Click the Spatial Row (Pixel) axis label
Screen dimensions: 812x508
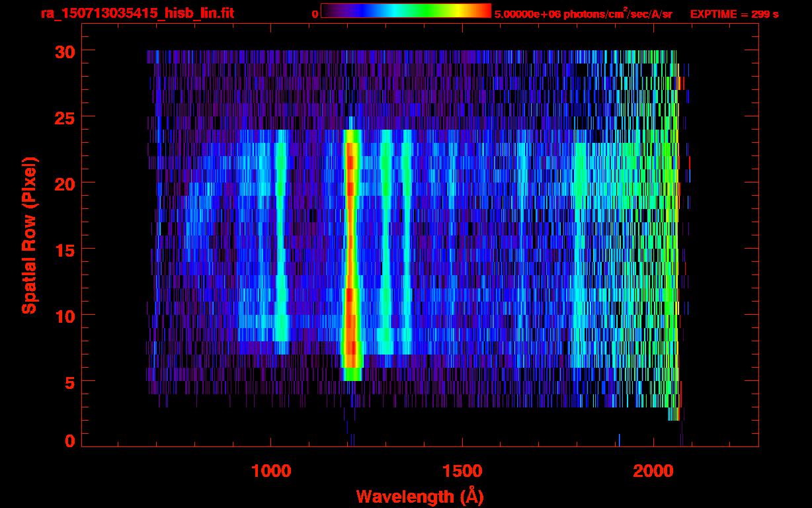pyautogui.click(x=29, y=235)
